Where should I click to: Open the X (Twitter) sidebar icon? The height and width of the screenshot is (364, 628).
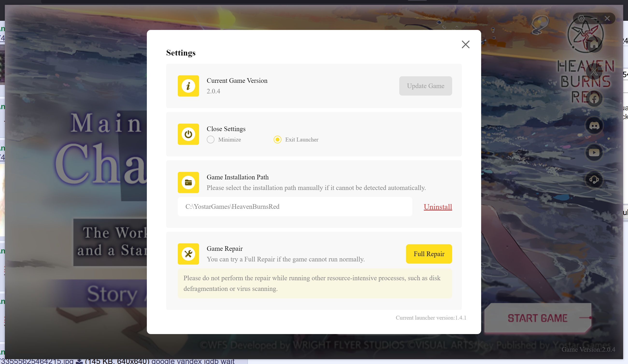coord(594,72)
